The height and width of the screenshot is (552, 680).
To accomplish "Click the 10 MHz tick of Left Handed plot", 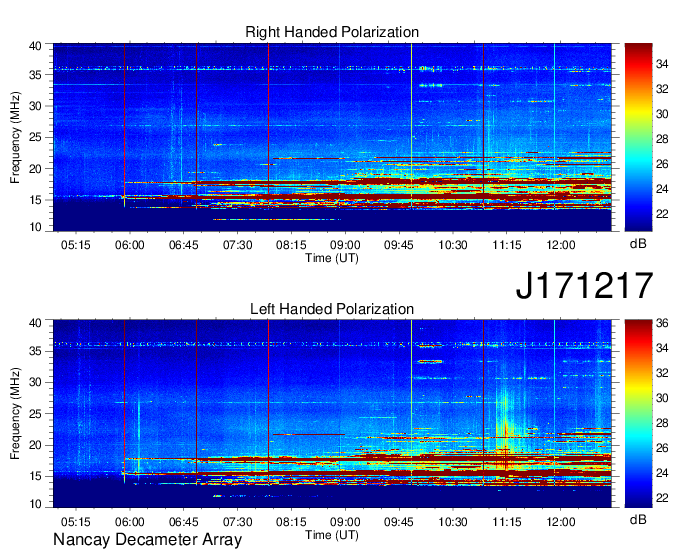I will pyautogui.click(x=35, y=504).
